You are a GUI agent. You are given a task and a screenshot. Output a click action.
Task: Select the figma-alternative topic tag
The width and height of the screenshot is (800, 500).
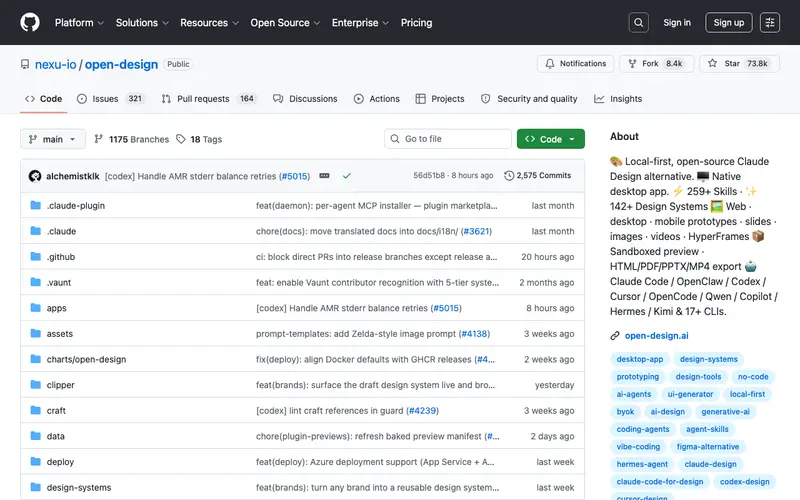click(x=708, y=446)
